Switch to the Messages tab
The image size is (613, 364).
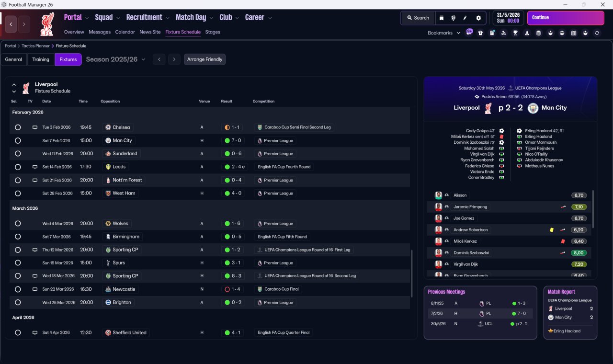[100, 32]
